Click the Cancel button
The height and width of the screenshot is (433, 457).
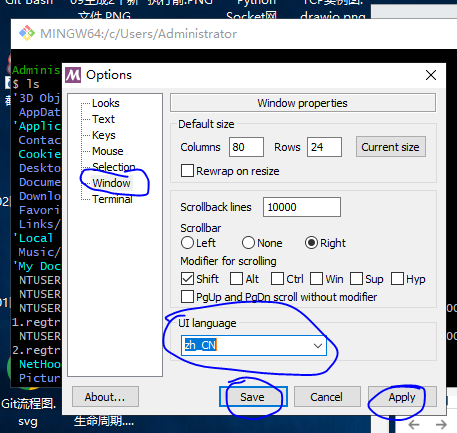(x=327, y=397)
